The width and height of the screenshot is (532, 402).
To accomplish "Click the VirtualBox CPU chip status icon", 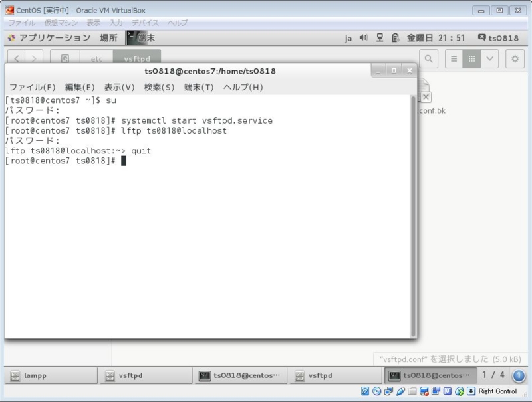I will coord(448,391).
